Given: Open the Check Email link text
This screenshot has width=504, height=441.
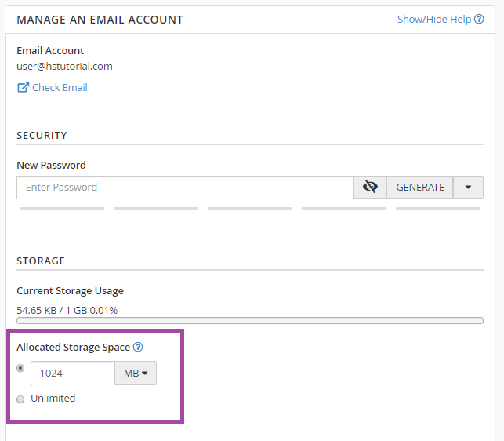Looking at the screenshot, I should click(x=60, y=88).
